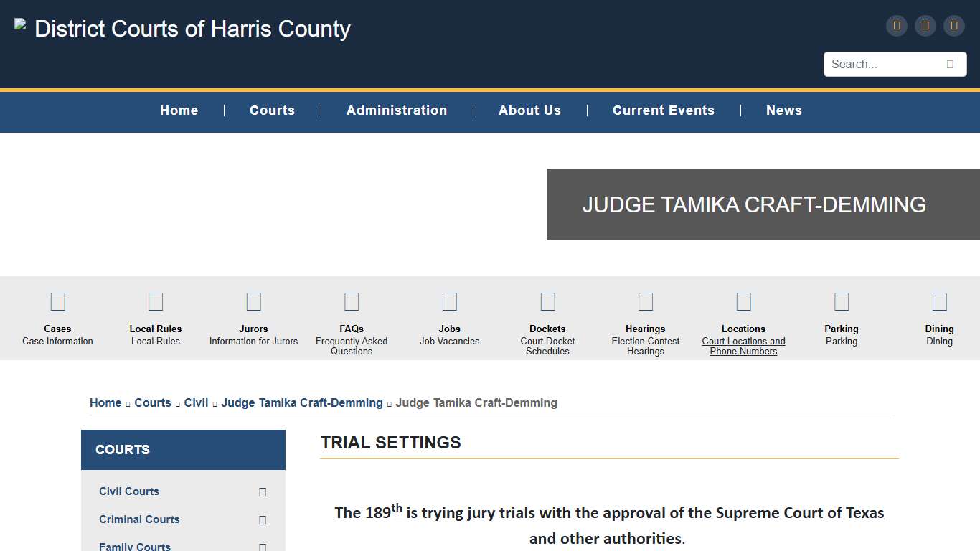Click the Cases icon in quick links
Image resolution: width=980 pixels, height=551 pixels.
click(x=57, y=301)
